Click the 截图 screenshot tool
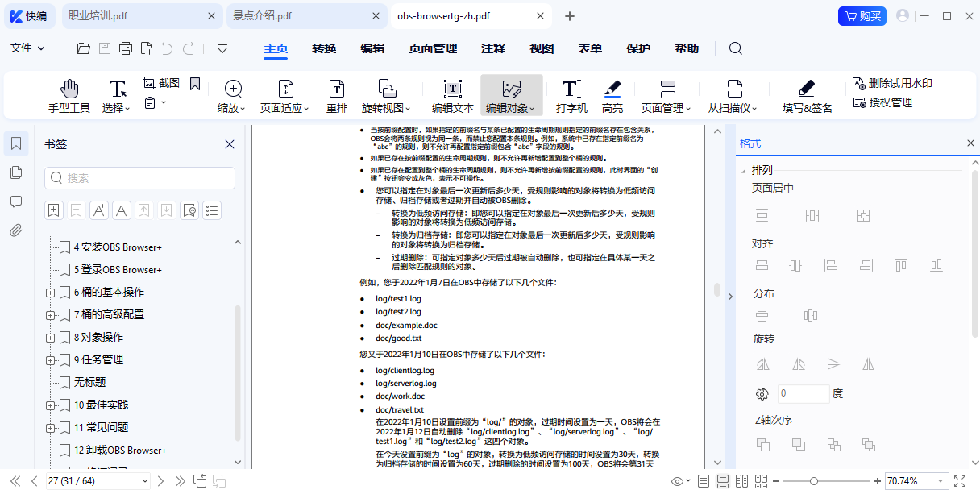Image resolution: width=980 pixels, height=490 pixels. tap(161, 83)
